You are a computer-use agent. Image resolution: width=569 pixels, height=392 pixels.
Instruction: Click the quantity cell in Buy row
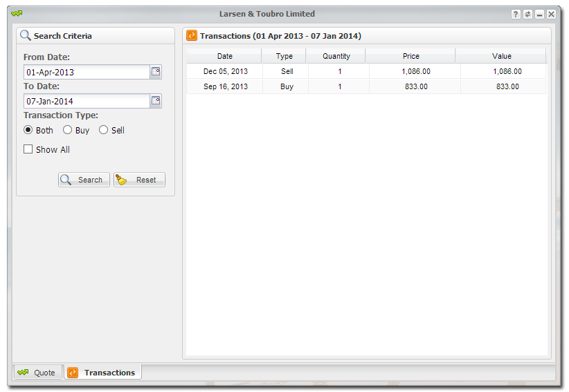click(339, 86)
